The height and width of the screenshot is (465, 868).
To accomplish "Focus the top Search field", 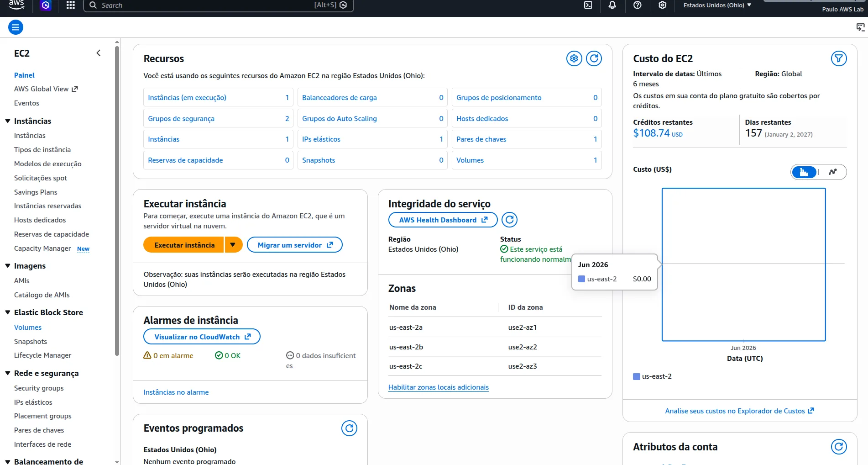I will [x=218, y=5].
